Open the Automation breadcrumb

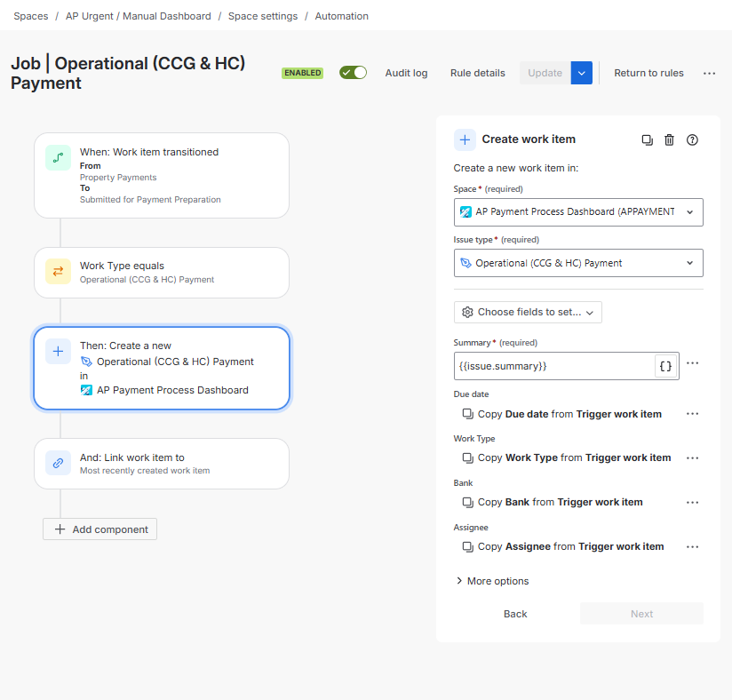click(342, 16)
